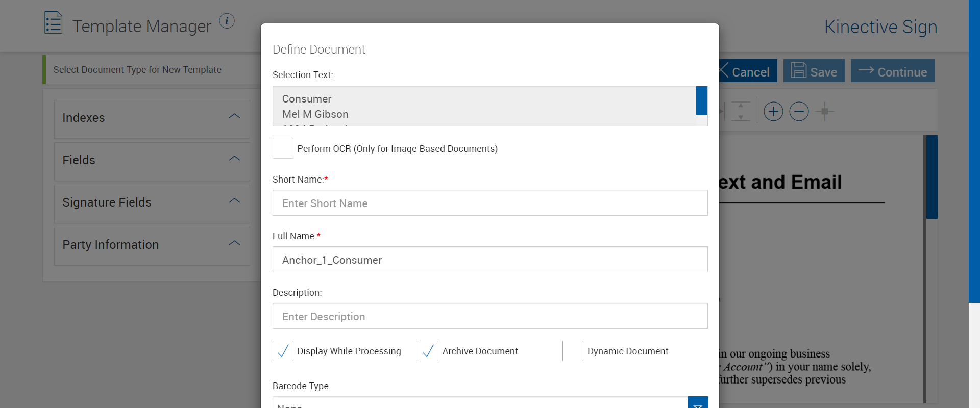Viewport: 980px width, 408px height.
Task: Collapse the Indexes panel
Action: click(x=234, y=116)
